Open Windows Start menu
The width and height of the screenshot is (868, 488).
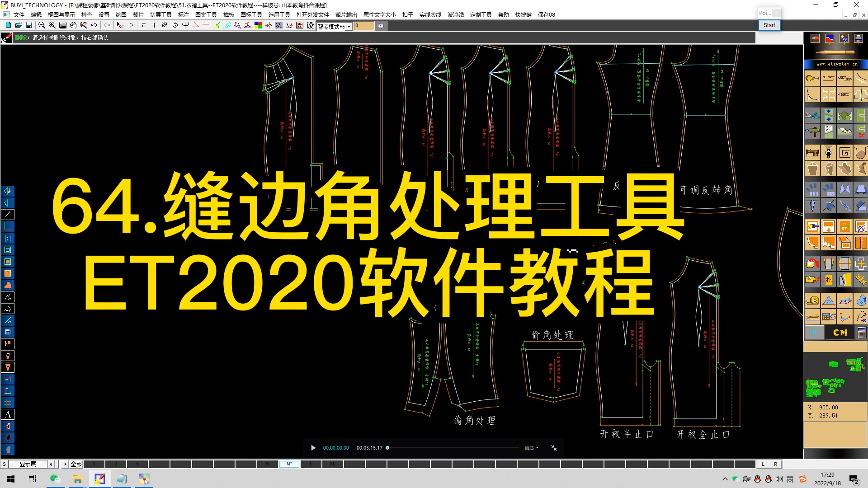point(11,479)
